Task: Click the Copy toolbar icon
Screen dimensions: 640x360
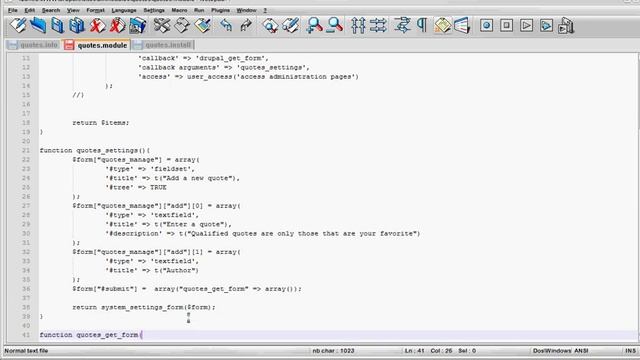Action: (182, 26)
